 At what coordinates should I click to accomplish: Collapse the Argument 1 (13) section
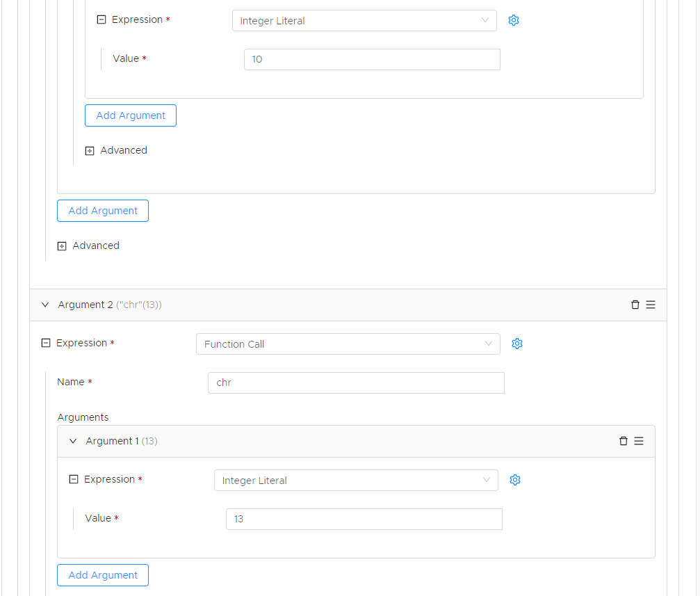pos(72,441)
